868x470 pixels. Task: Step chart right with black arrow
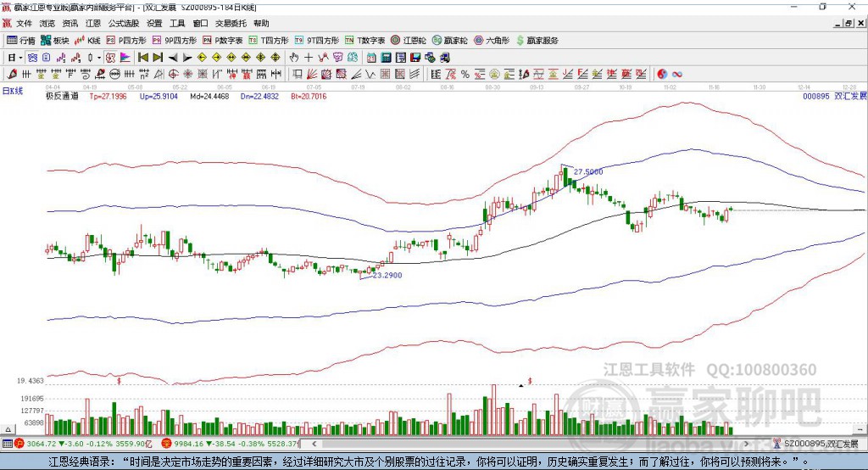tap(187, 58)
